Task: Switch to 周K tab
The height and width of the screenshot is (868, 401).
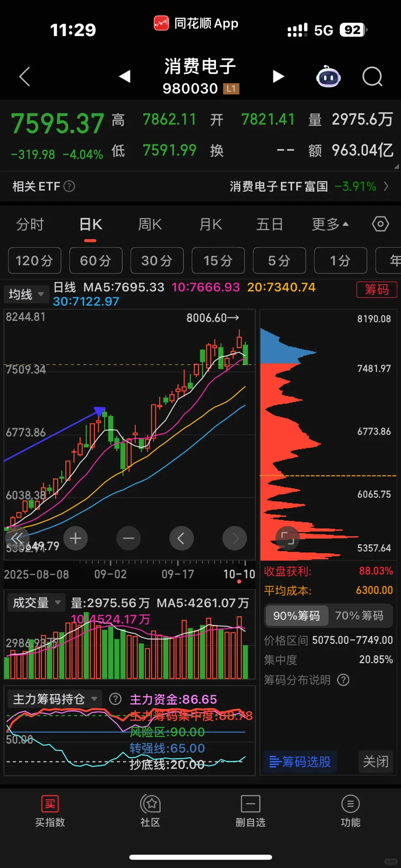Action: pyautogui.click(x=150, y=224)
